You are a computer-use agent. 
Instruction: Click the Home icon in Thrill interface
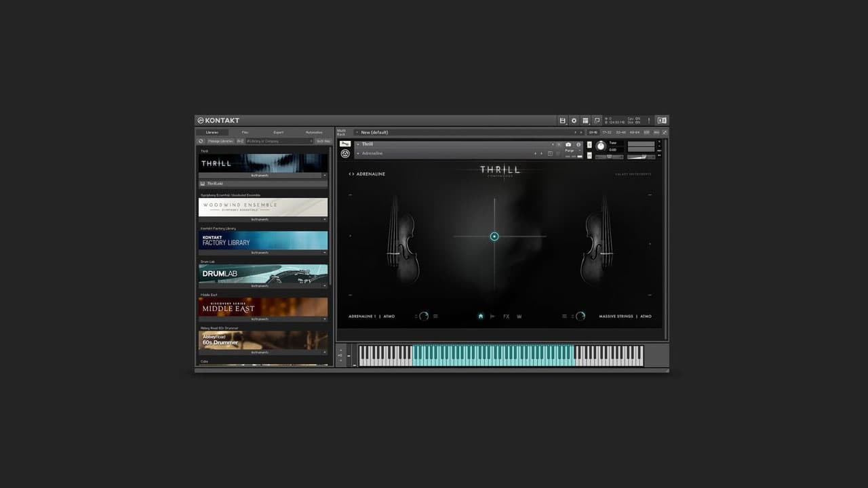481,316
